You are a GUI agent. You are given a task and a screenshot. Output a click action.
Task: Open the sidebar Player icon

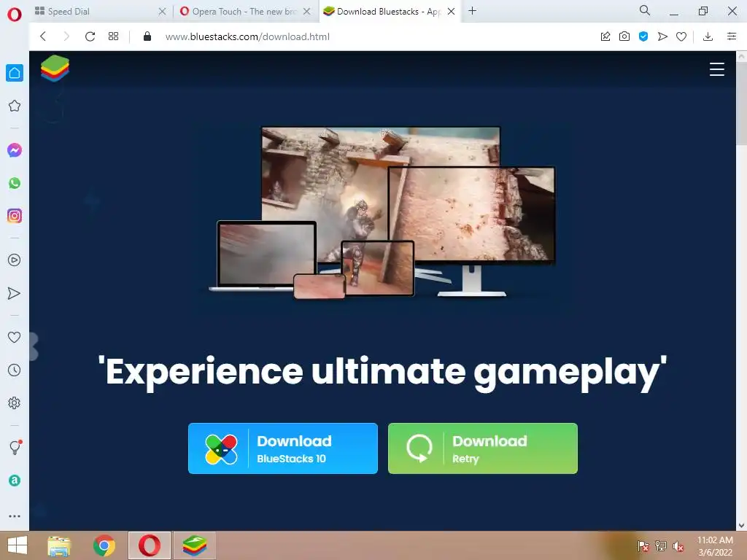(15, 260)
